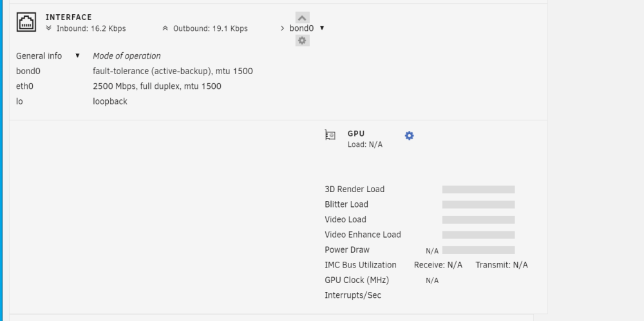
Task: Click the Video Load progress bar
Action: (x=478, y=220)
